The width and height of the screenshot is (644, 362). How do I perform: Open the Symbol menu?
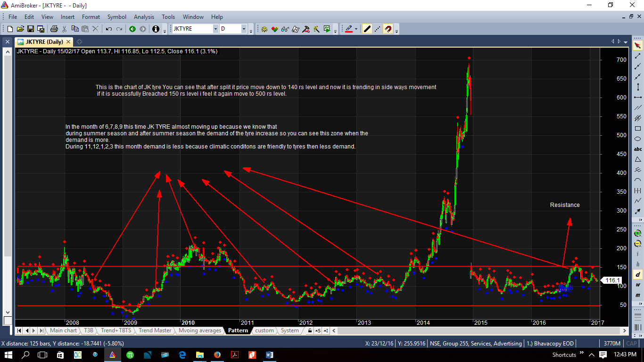(x=117, y=16)
